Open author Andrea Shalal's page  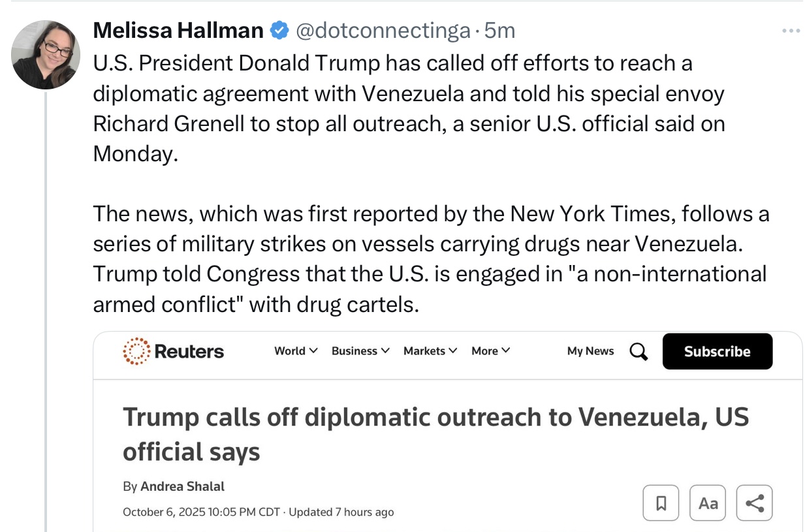point(182,486)
